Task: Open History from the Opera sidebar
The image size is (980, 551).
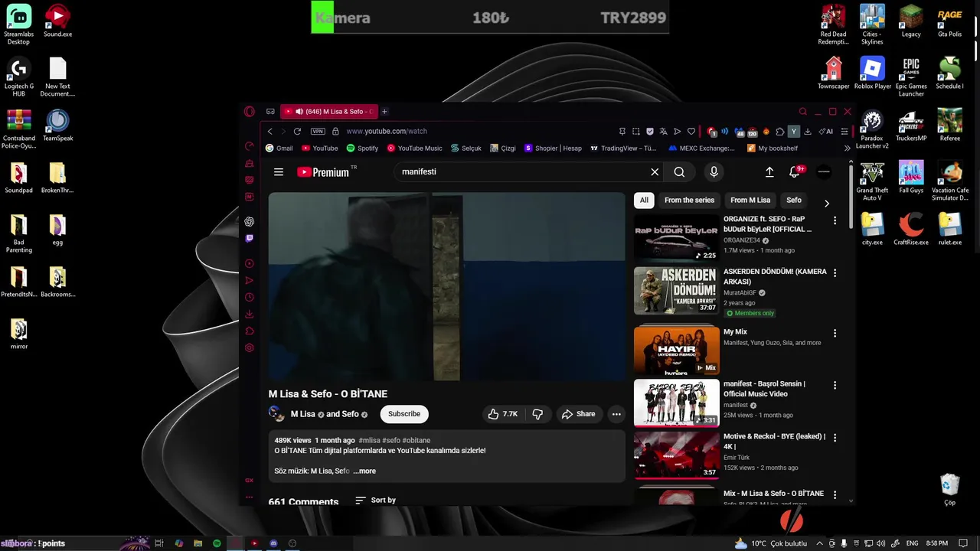Action: coord(250,297)
